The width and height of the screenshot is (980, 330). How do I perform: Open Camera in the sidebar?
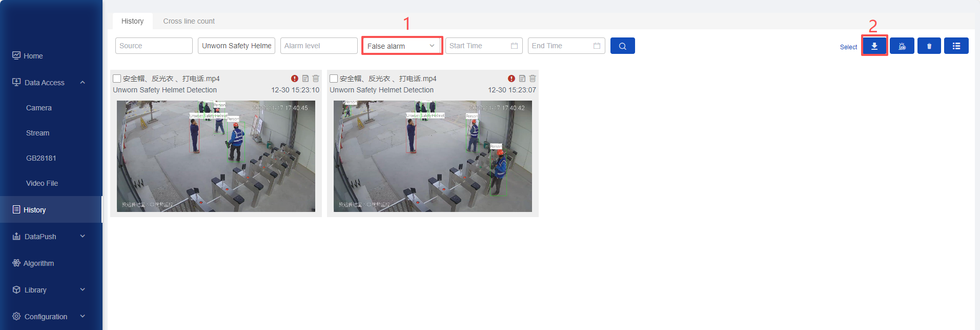point(39,108)
